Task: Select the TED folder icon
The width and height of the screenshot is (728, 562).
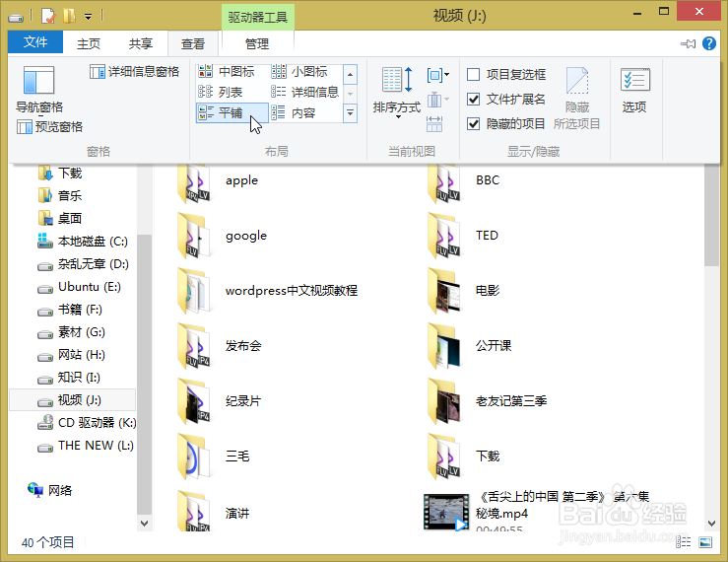Action: tap(444, 236)
